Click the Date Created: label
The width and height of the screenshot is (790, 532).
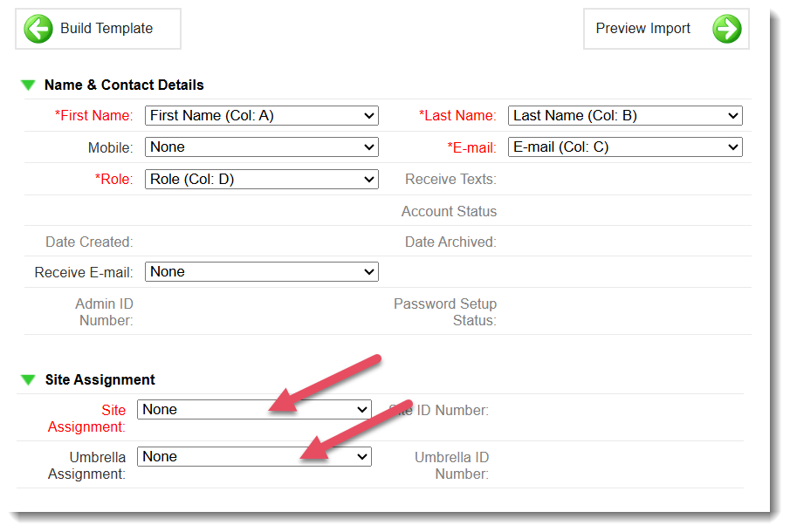pos(89,242)
